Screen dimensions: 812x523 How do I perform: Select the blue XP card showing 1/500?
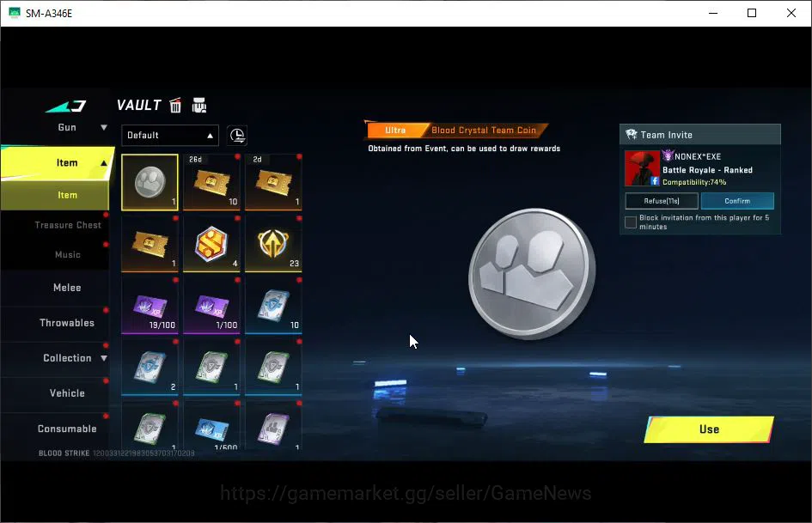coord(211,425)
